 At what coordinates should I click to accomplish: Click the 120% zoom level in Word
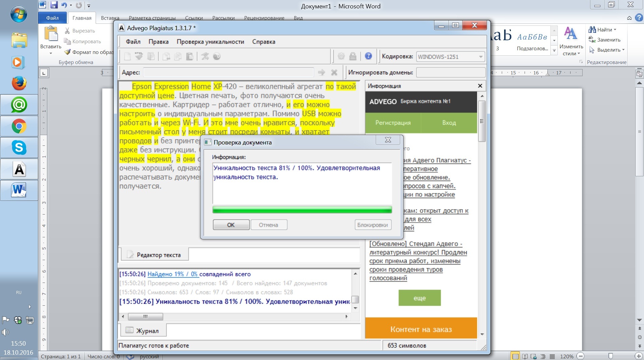(567, 356)
